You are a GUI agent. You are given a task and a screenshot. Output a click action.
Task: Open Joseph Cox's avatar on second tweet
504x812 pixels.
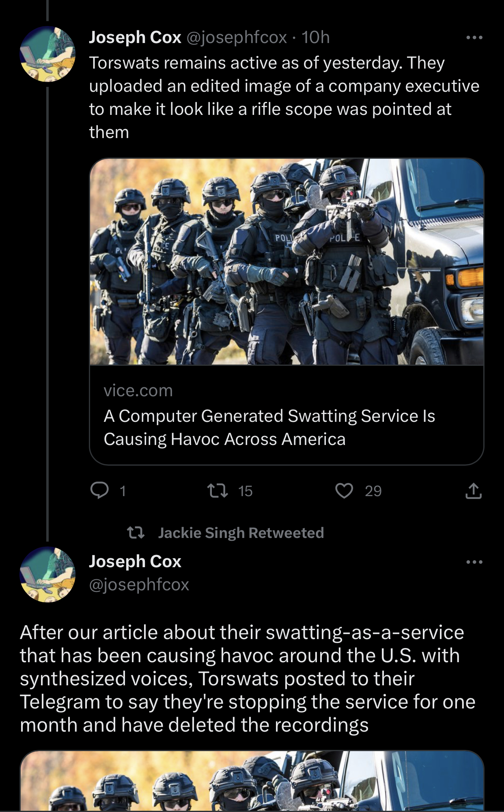(x=47, y=574)
